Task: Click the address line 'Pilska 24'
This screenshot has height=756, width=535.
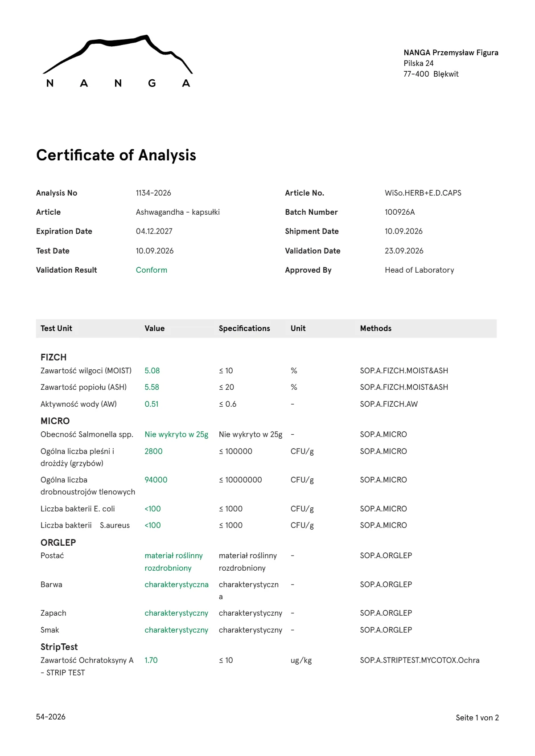Action: click(x=418, y=63)
